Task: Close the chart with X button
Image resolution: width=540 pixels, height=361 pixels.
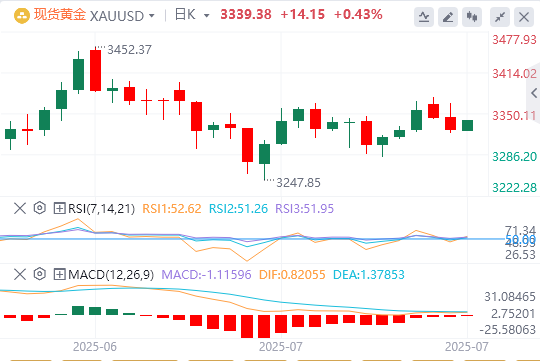Action: tap(524, 17)
